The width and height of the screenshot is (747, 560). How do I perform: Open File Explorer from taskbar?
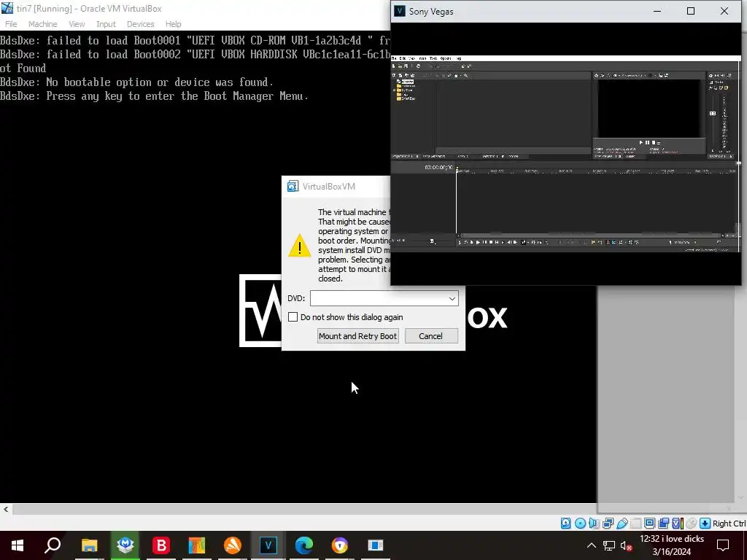point(89,545)
